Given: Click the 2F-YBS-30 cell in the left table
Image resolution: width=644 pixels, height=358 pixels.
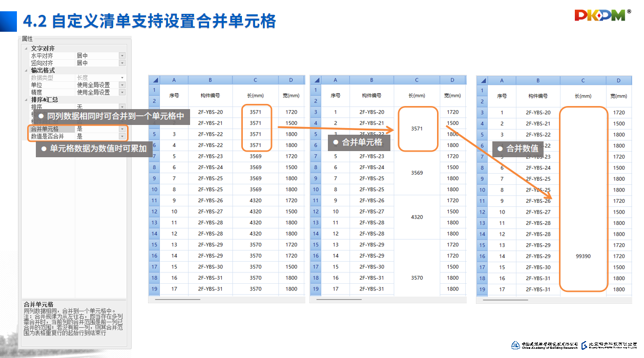Looking at the screenshot, I should (211, 267).
